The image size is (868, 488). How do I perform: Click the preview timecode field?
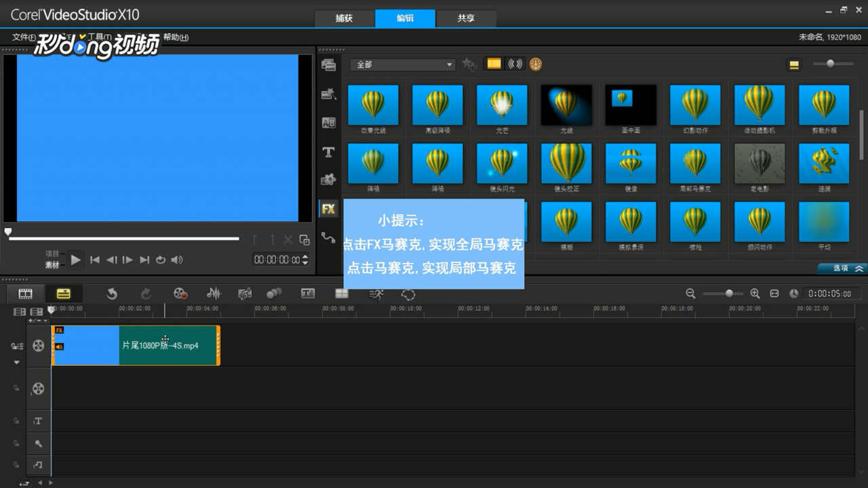pos(277,260)
